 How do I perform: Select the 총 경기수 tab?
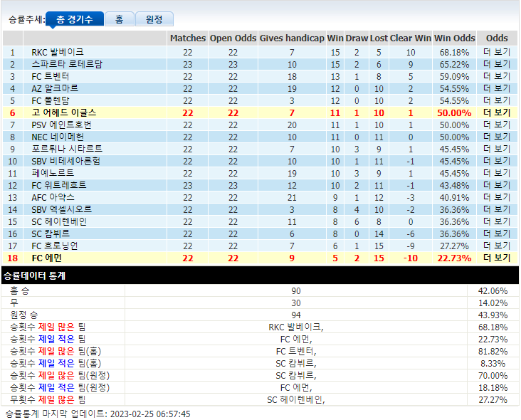click(x=75, y=19)
